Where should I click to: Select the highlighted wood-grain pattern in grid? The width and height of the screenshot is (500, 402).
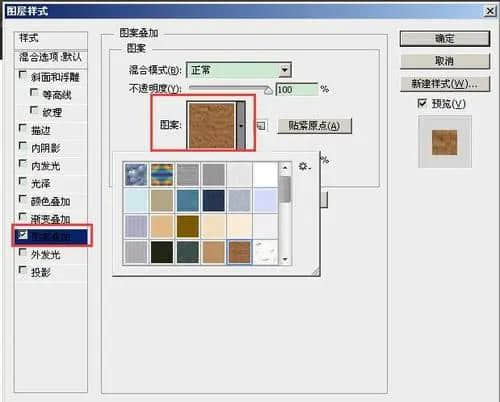(239, 252)
